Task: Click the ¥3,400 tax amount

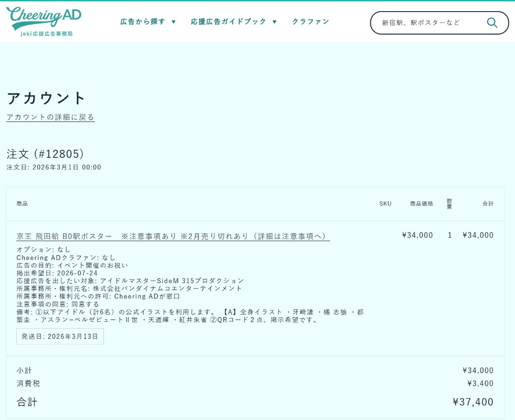Action: tap(481, 384)
